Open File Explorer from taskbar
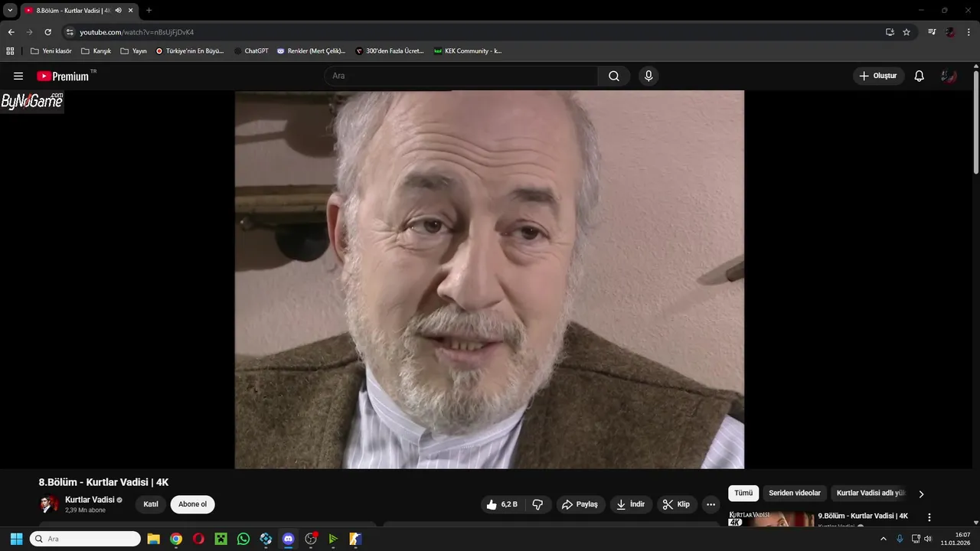This screenshot has width=980, height=551. [153, 539]
